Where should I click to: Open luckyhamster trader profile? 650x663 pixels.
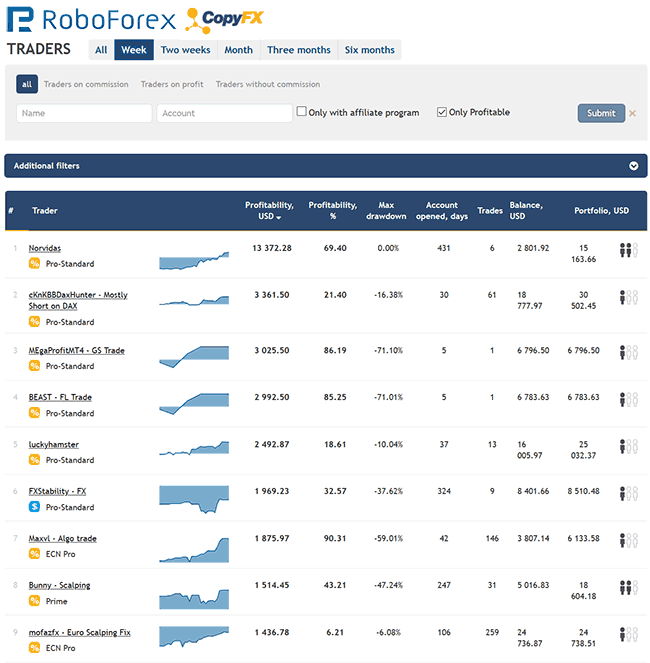point(54,444)
